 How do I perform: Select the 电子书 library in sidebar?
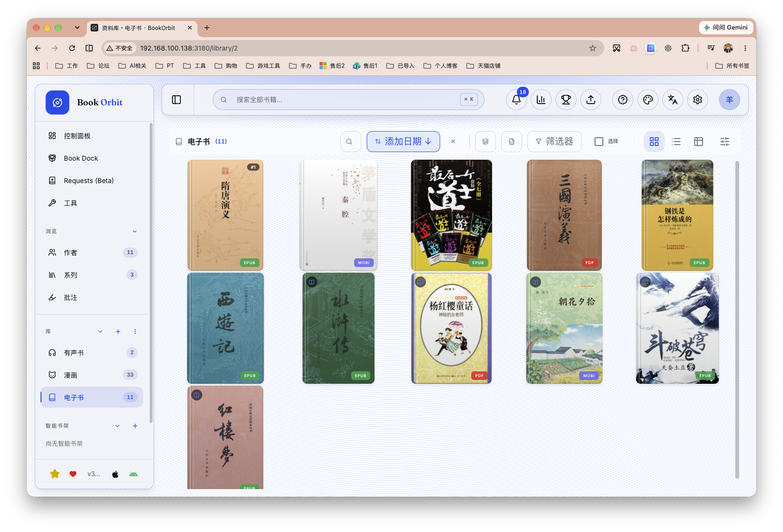[92, 397]
